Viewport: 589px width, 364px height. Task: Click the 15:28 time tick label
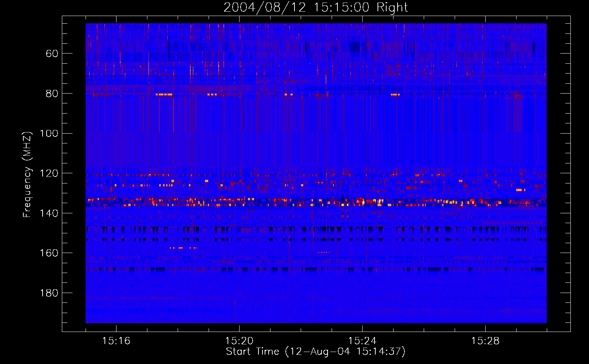(485, 341)
